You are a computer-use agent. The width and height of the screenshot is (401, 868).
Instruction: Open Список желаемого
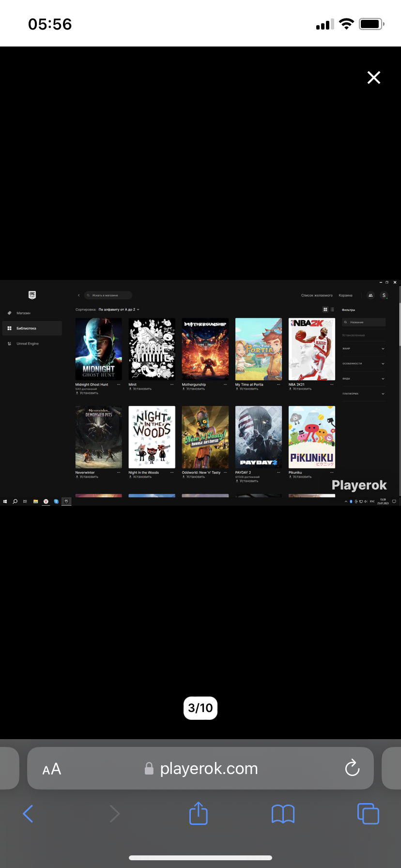317,295
